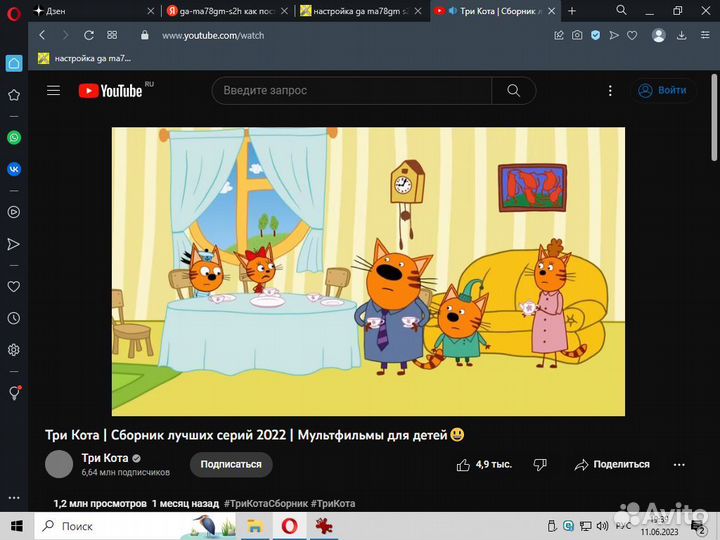Screen dimensions: 720x540
Task: Open volume control in system tray
Action: pyautogui.click(x=602, y=526)
